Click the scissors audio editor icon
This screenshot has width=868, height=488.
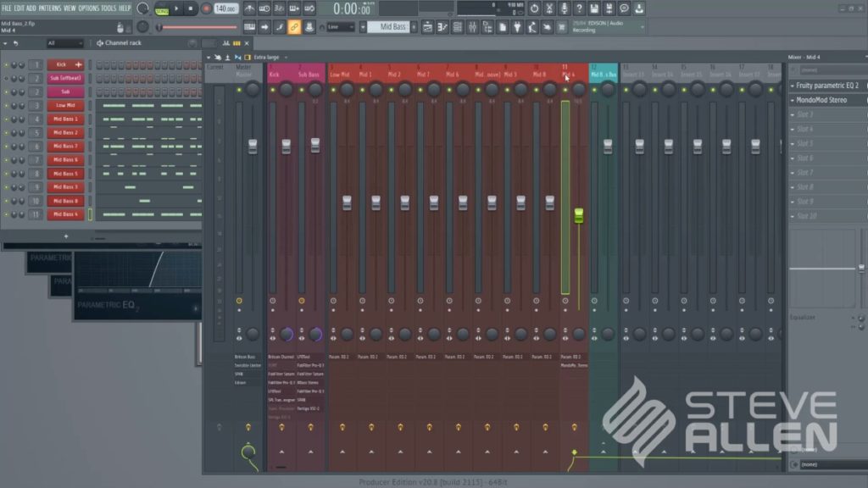[549, 8]
